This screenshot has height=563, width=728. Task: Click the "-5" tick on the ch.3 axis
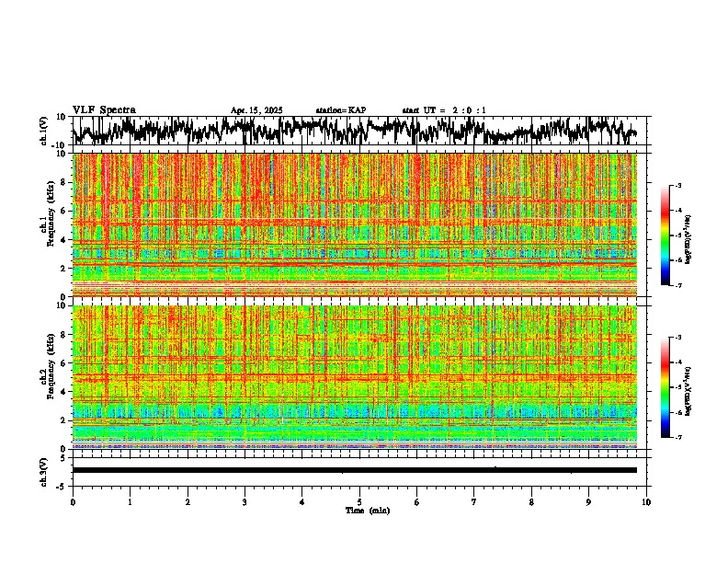(x=62, y=487)
